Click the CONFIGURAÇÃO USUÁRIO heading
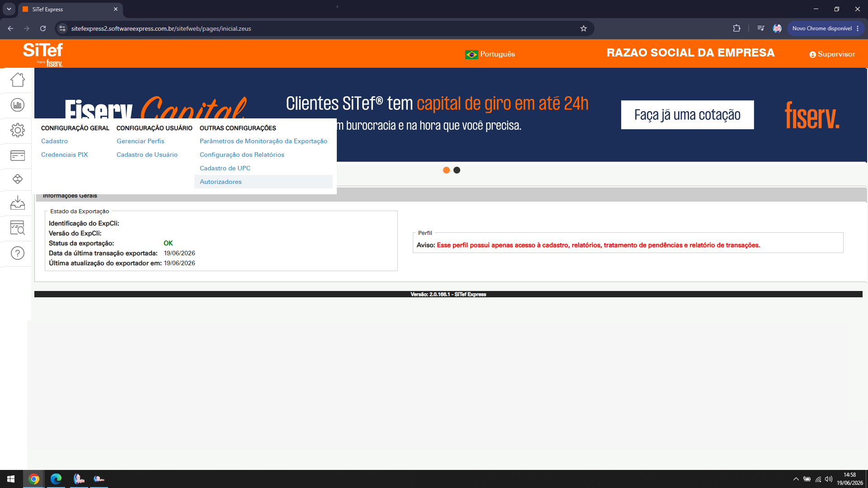 point(154,128)
